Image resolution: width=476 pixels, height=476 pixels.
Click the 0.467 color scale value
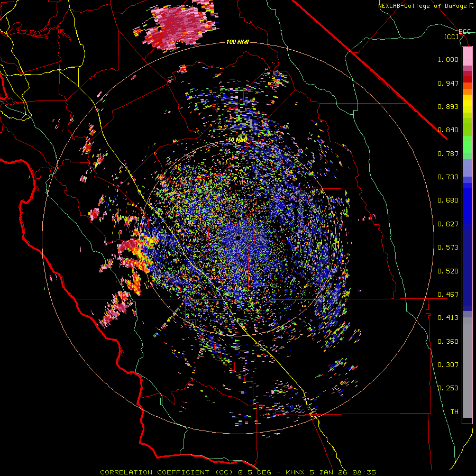click(x=448, y=295)
